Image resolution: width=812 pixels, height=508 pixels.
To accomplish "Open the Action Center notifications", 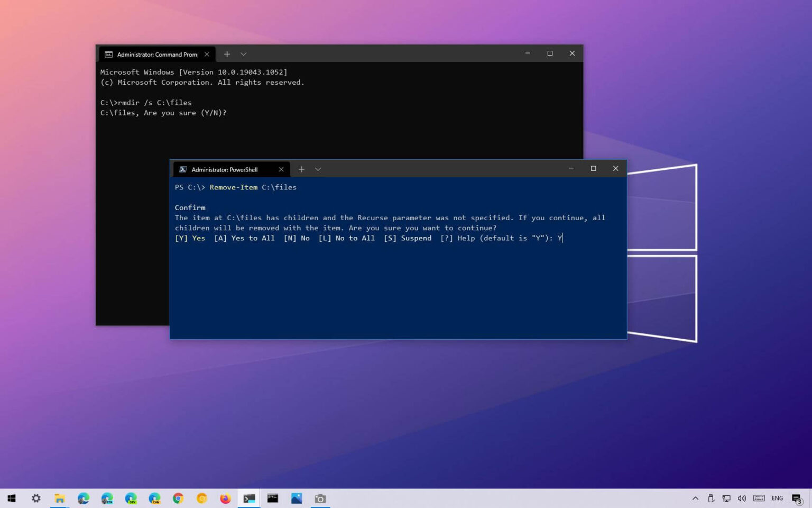I will tap(797, 498).
